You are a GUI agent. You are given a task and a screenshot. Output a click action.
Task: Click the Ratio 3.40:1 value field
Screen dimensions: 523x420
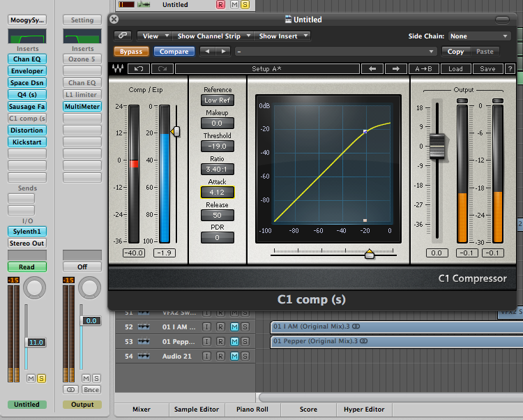pos(217,169)
